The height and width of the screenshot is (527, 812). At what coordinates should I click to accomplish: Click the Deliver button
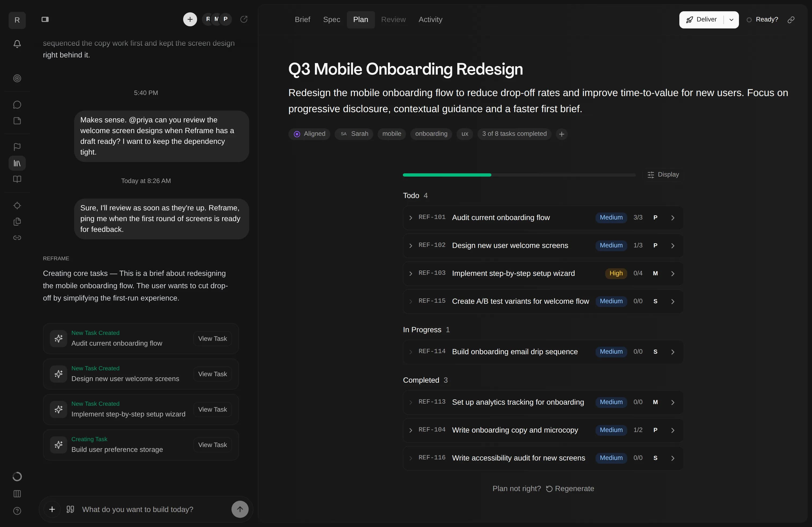click(701, 20)
